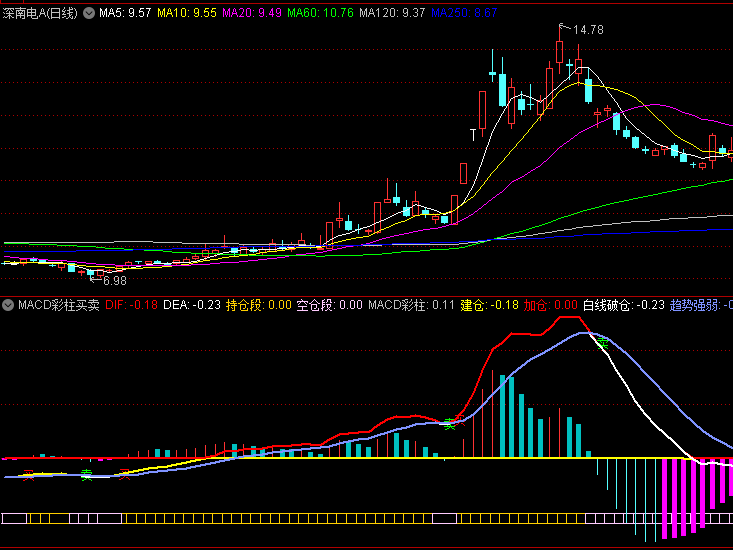Click the 持仓段 indicator label

pos(259,305)
